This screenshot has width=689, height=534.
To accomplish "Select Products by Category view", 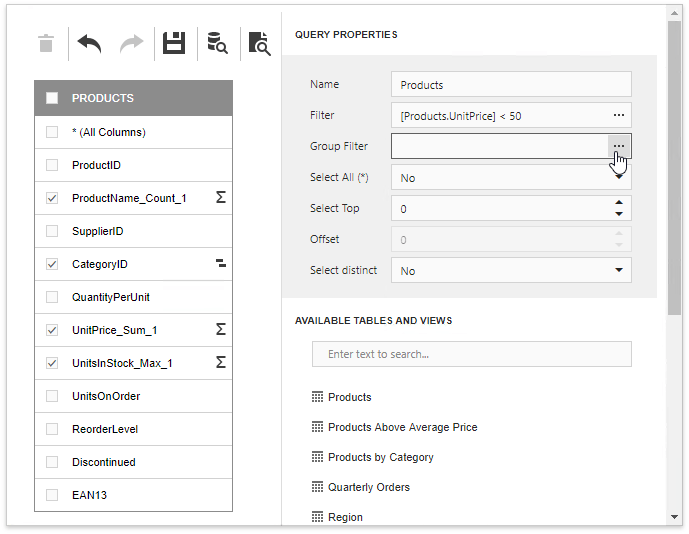I will click(x=381, y=457).
